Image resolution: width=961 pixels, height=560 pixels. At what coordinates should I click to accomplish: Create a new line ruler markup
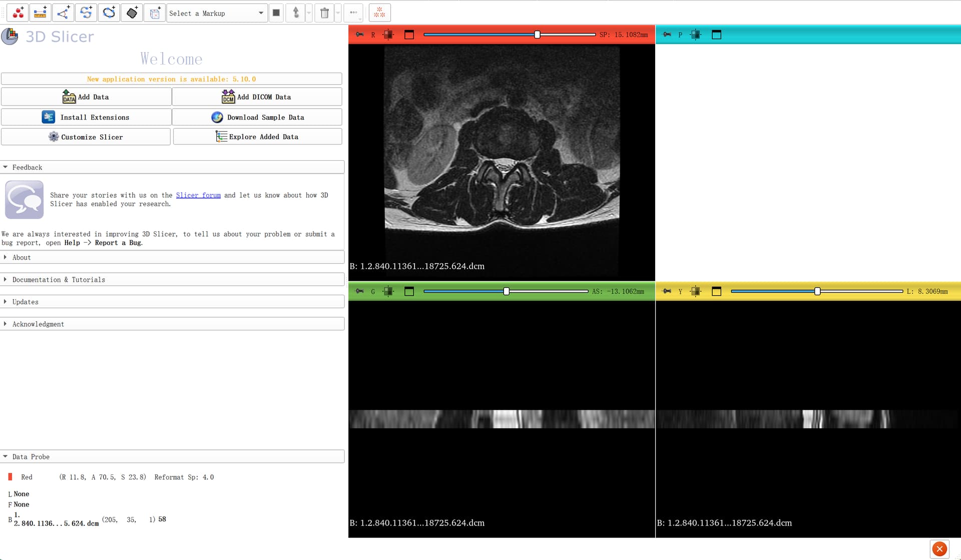click(x=40, y=13)
